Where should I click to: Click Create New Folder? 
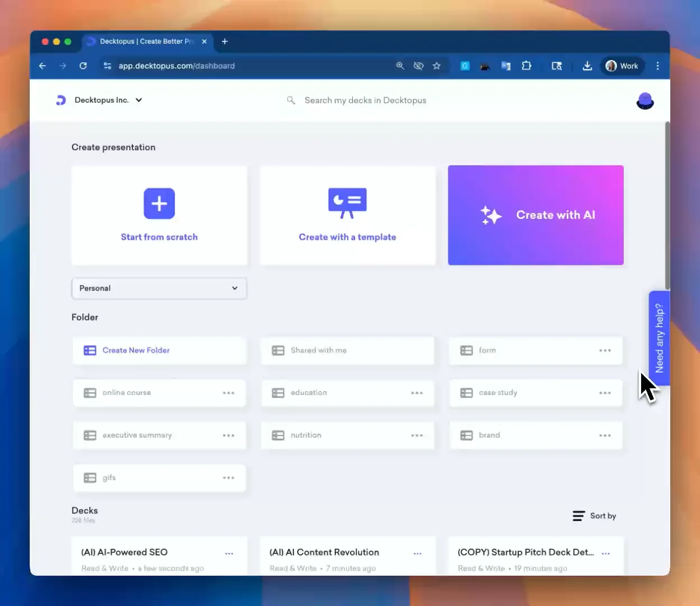(136, 350)
